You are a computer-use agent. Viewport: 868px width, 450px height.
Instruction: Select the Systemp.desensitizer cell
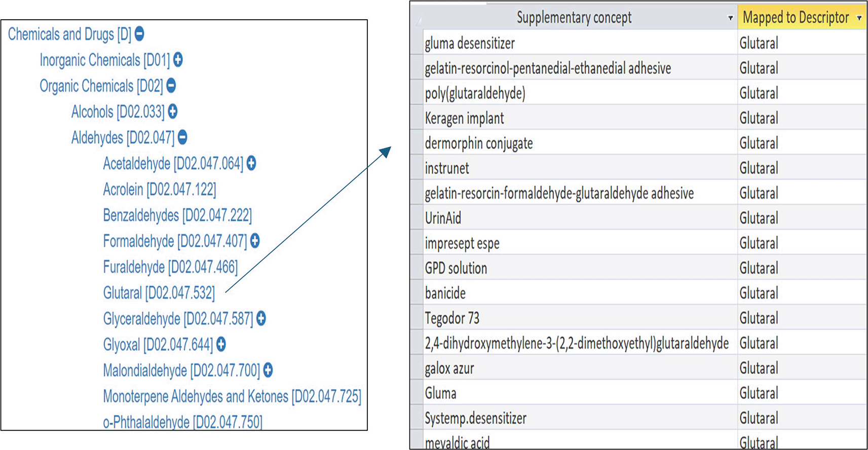pos(580,418)
